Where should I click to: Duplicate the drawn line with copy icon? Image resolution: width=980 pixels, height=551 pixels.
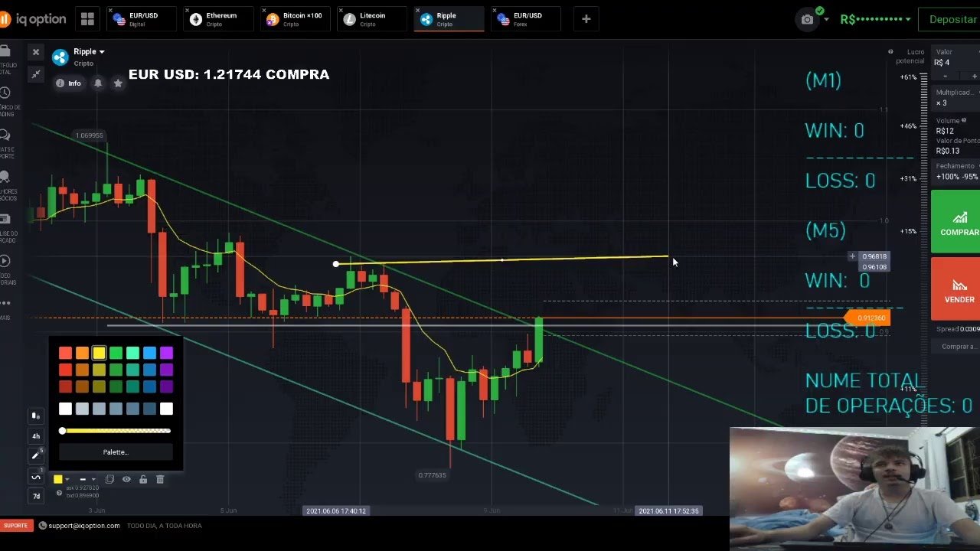[109, 479]
